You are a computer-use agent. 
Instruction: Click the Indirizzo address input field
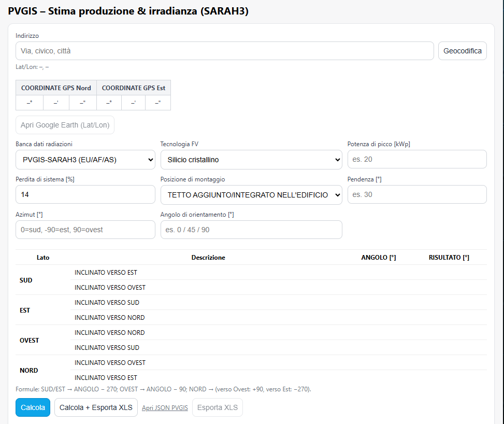coord(225,51)
